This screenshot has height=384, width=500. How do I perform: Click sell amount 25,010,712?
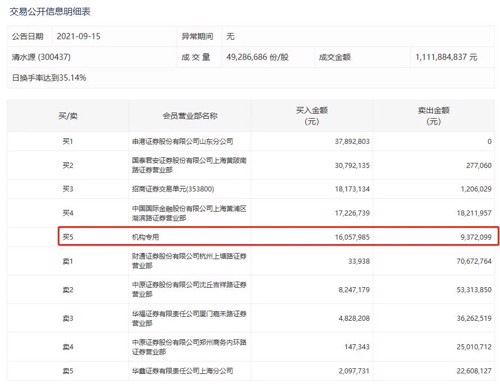474,347
